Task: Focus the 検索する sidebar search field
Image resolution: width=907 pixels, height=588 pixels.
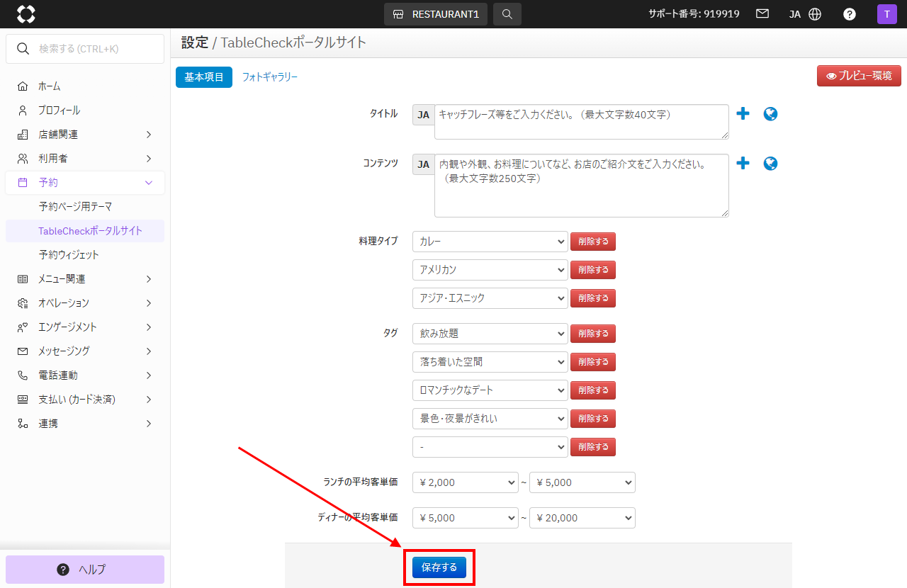Action: [x=85, y=49]
